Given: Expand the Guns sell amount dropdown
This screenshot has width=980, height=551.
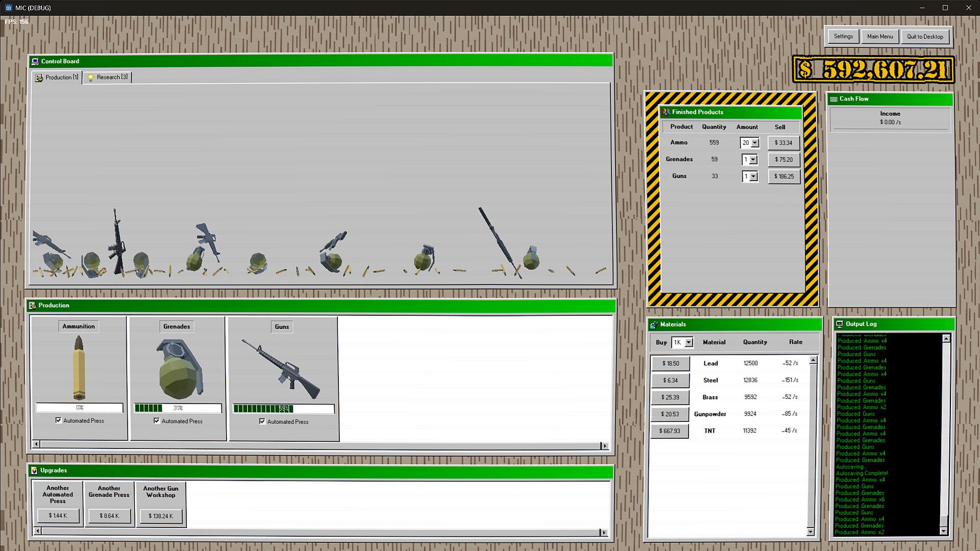Looking at the screenshot, I should [753, 177].
